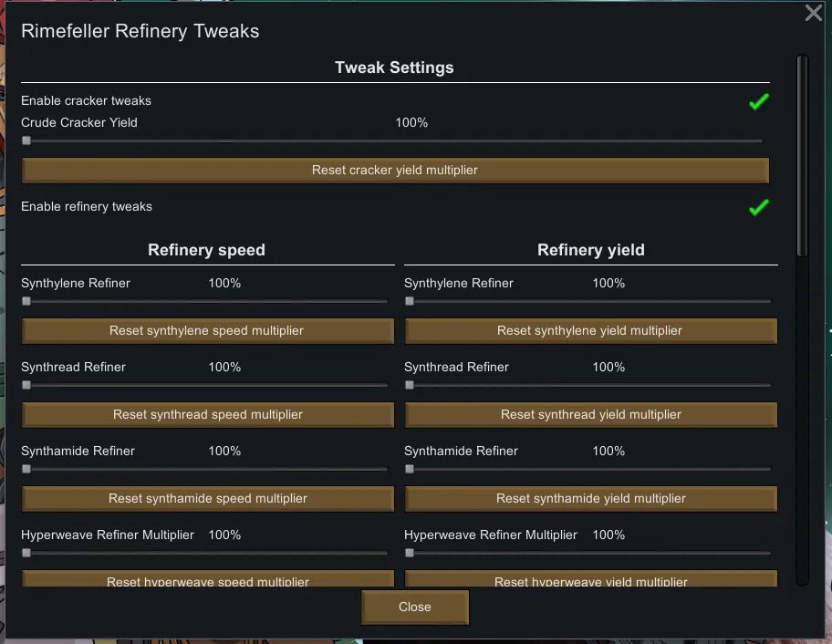Reset the synthylene speed multiplier

(207, 331)
